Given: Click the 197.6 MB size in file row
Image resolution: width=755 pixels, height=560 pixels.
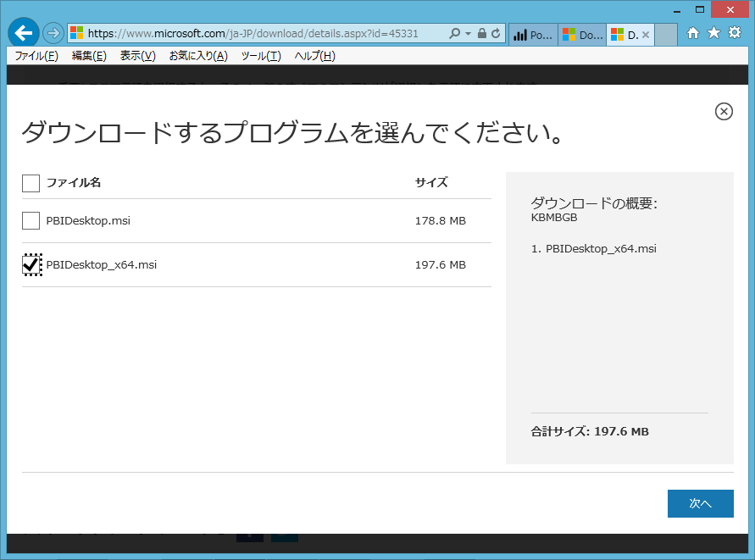Looking at the screenshot, I should point(440,265).
